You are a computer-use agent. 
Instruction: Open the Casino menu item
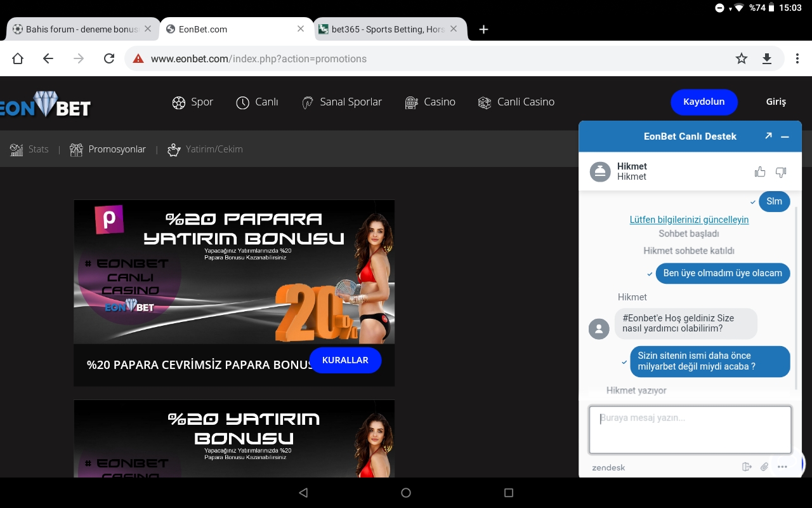click(x=430, y=102)
